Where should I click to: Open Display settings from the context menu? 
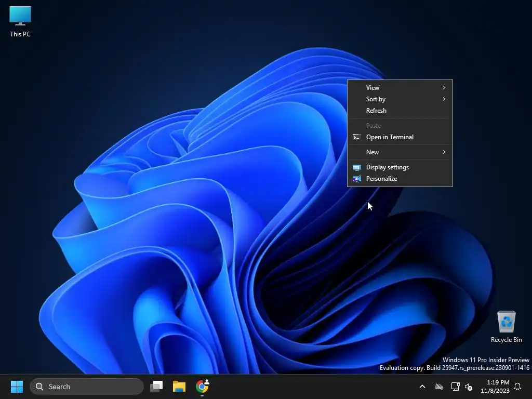click(400, 167)
